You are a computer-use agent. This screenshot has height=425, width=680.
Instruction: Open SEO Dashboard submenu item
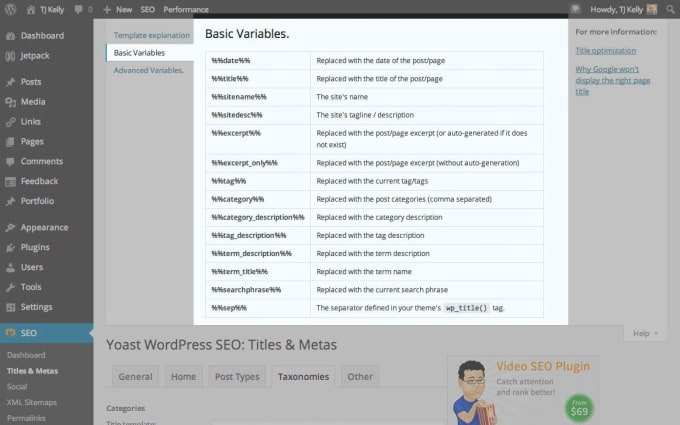point(26,355)
